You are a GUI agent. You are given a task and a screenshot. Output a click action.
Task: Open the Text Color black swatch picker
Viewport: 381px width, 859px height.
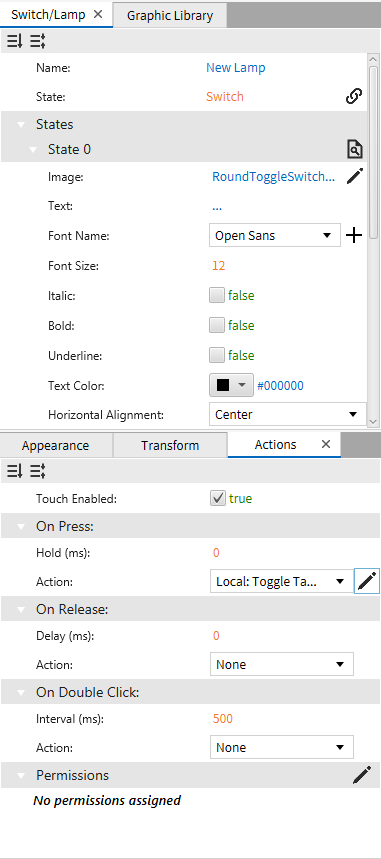[231, 385]
